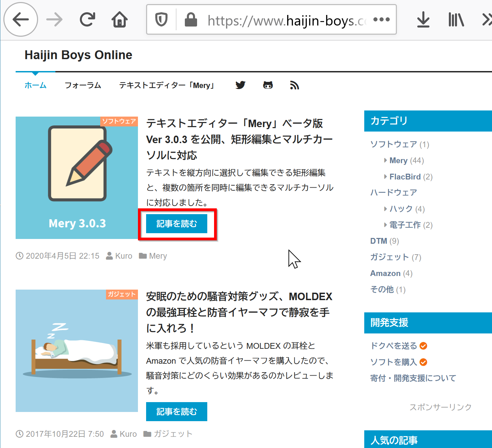The height and width of the screenshot is (448, 492).
Task: Open the browser home page icon
Action: tap(120, 19)
